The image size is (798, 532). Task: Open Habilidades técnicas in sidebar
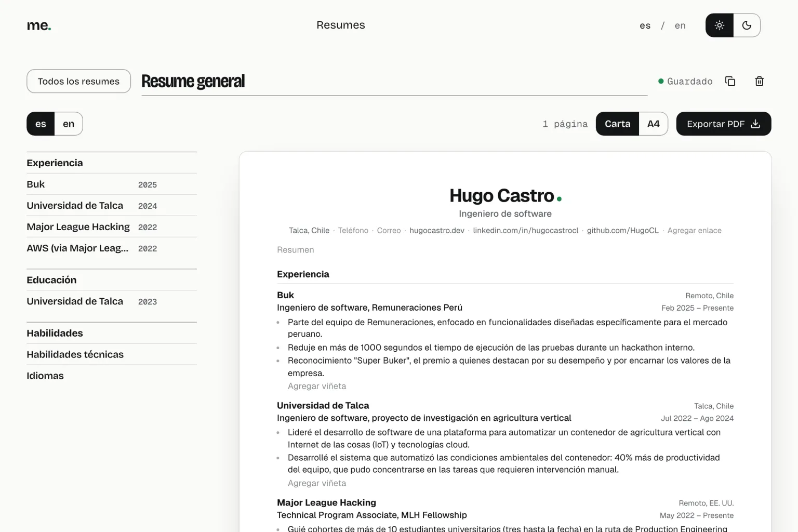[x=112, y=354]
